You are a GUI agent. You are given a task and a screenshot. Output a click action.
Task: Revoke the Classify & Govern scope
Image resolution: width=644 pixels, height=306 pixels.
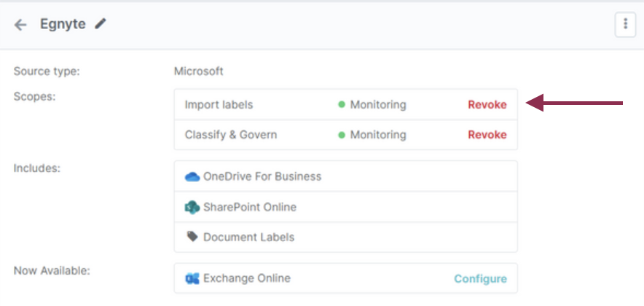tap(487, 135)
